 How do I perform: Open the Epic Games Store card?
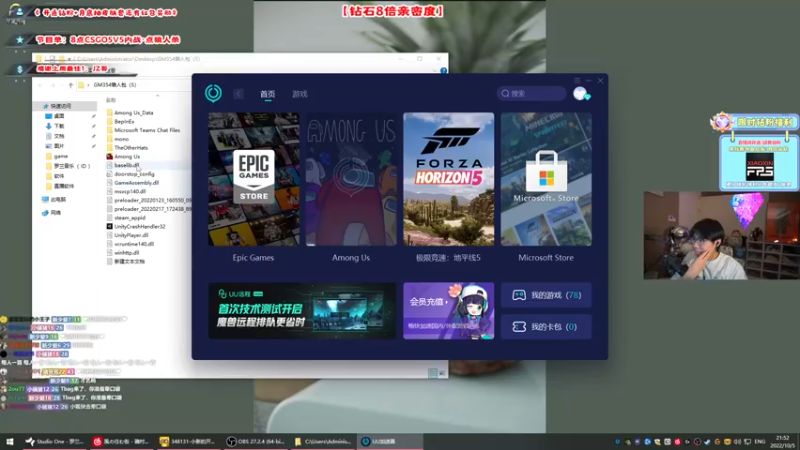click(254, 179)
